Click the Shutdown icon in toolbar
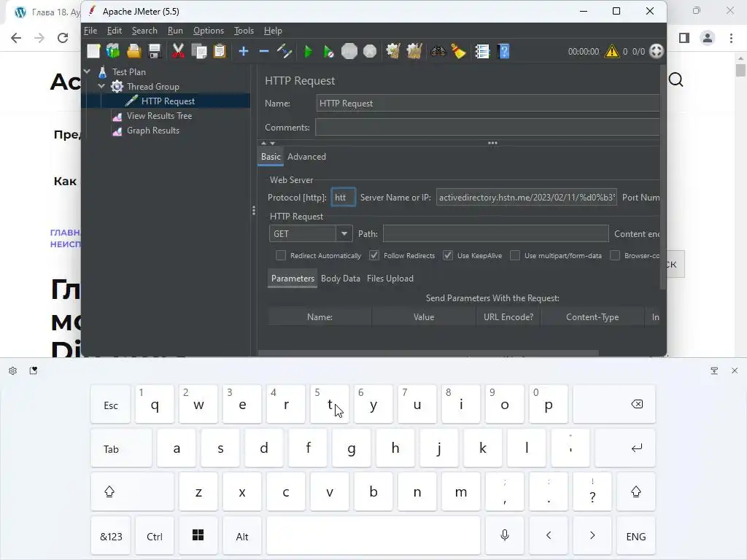This screenshot has height=560, width=747. click(x=370, y=51)
